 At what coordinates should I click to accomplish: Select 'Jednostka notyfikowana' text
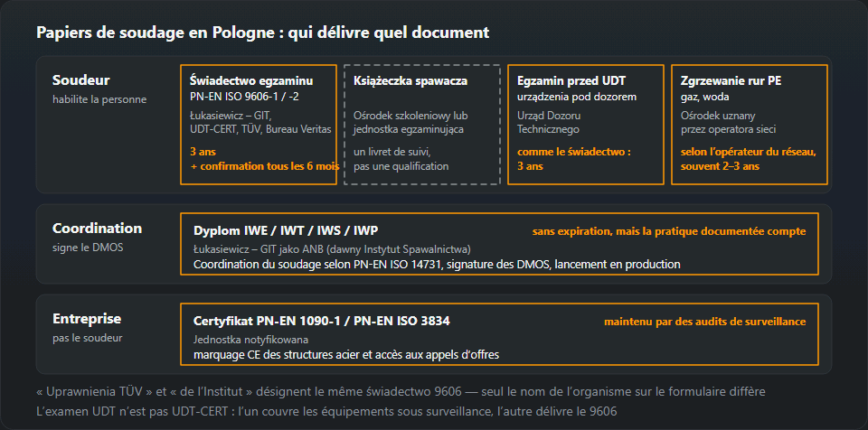(250, 340)
